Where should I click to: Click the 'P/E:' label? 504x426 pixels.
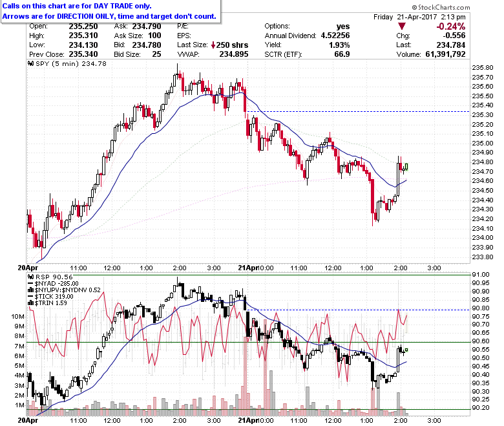pos(183,27)
